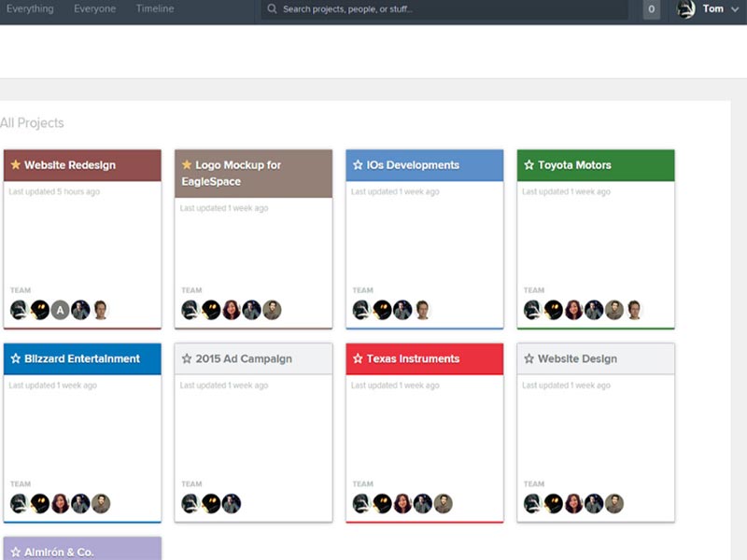Screen dimensions: 747x560
Task: Star the IOs Developments project
Action: click(358, 165)
